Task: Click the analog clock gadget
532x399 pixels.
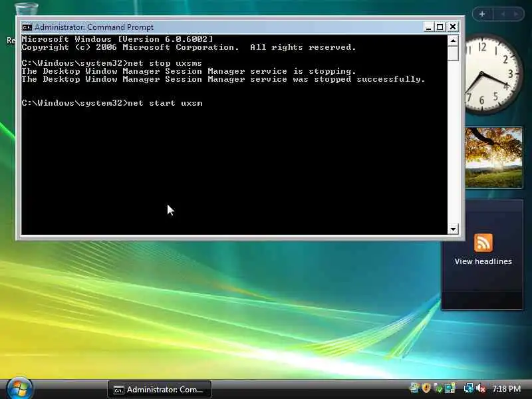Action: (492, 74)
